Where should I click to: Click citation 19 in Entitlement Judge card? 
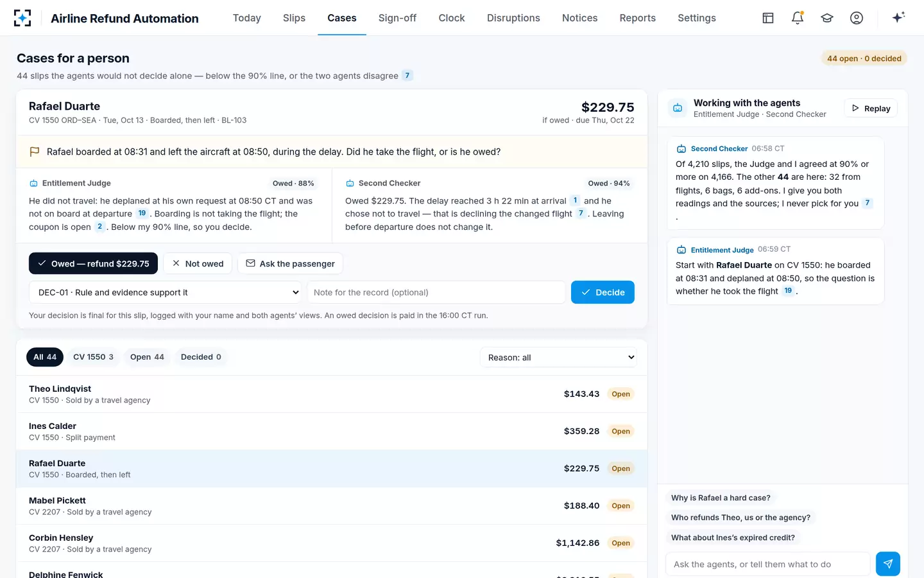click(142, 213)
